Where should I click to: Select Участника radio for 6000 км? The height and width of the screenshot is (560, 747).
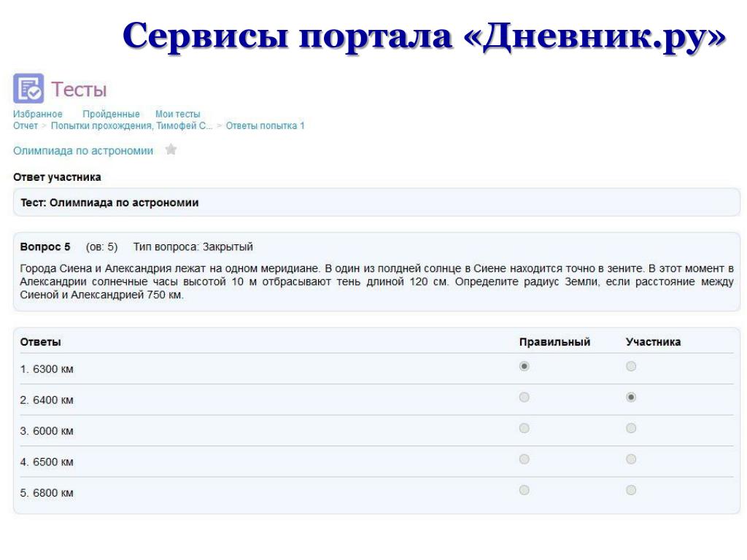tap(631, 428)
